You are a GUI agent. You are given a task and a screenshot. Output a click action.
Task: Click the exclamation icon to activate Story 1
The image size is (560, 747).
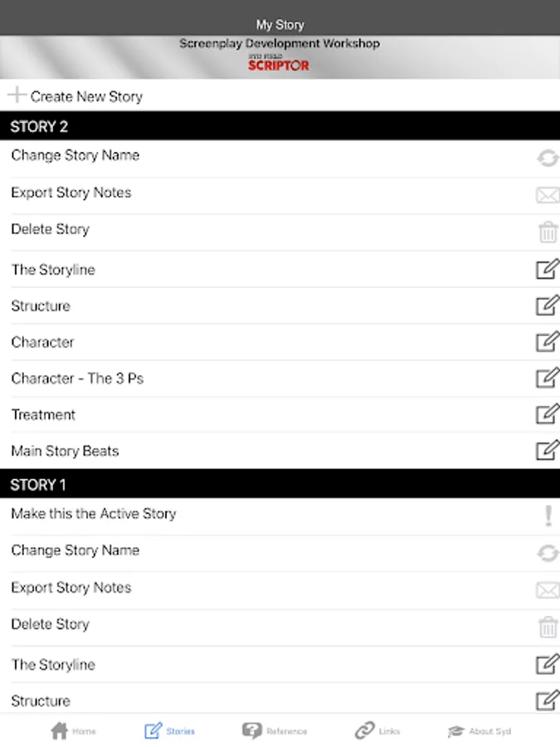click(x=548, y=515)
